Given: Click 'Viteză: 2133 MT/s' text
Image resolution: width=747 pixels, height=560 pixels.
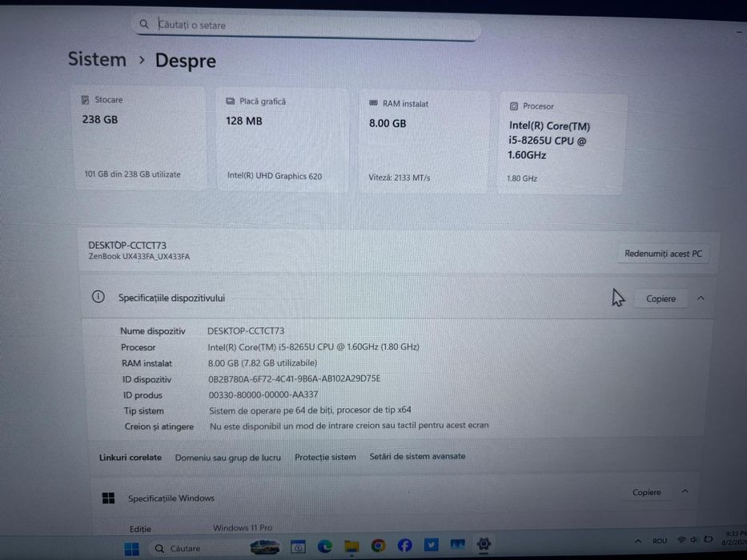Looking at the screenshot, I should (x=400, y=178).
